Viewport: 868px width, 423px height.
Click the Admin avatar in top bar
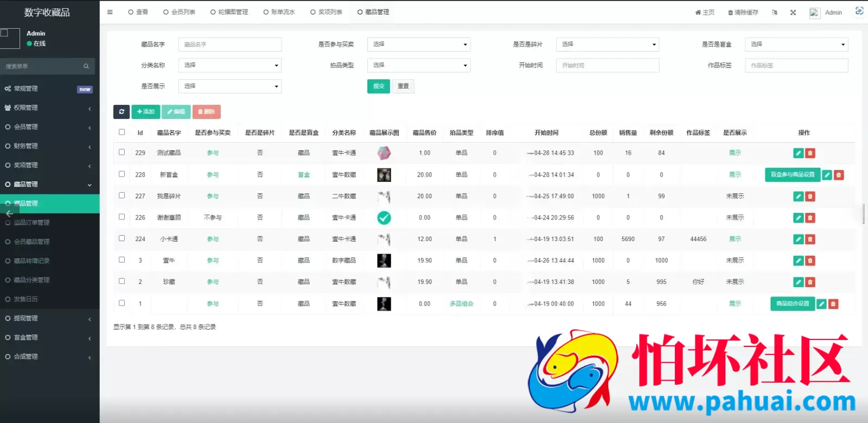(x=814, y=12)
